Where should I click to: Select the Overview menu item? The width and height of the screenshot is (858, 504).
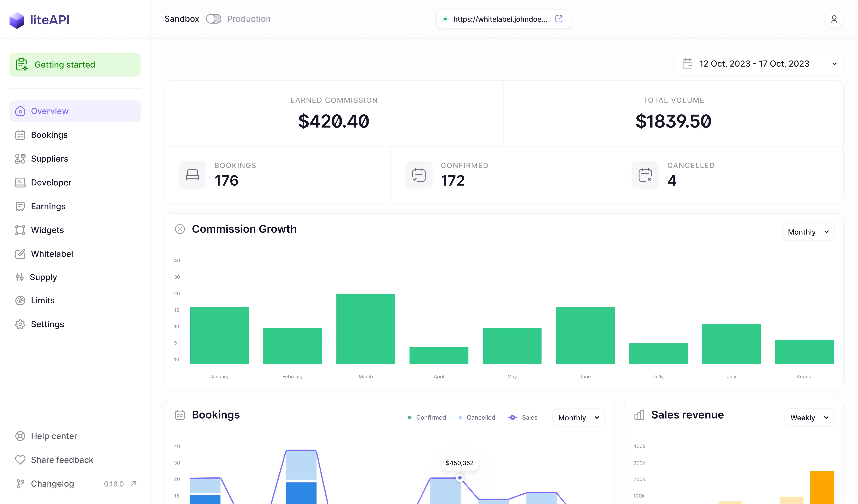[x=50, y=111]
